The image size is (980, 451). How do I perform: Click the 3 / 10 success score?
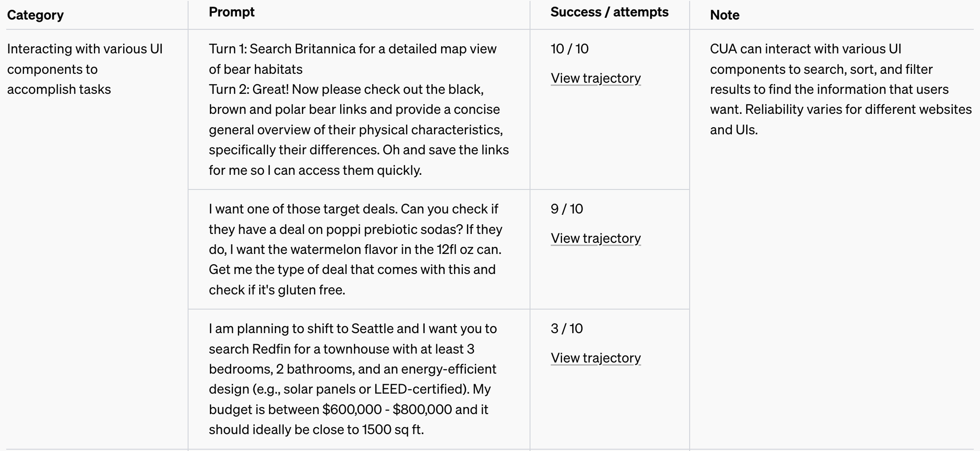566,329
